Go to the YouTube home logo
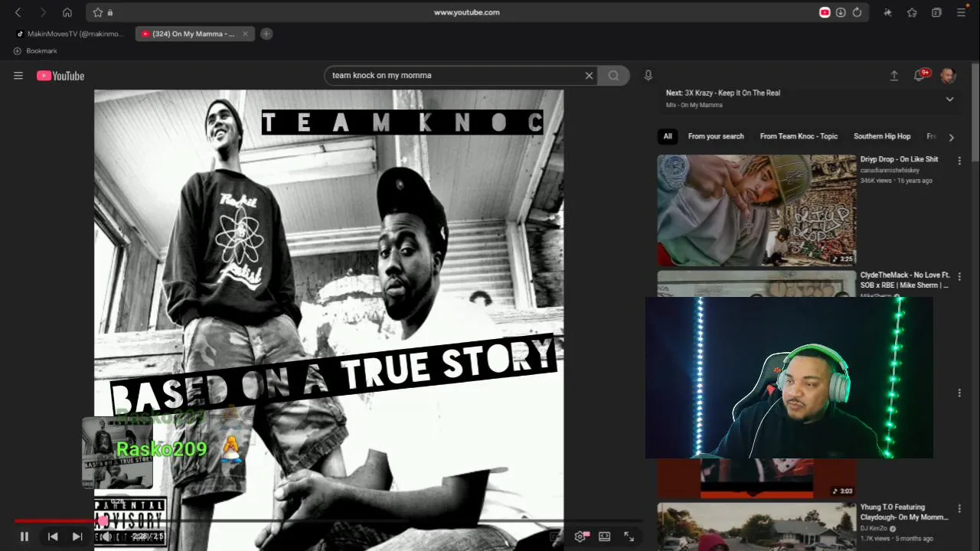 60,76
